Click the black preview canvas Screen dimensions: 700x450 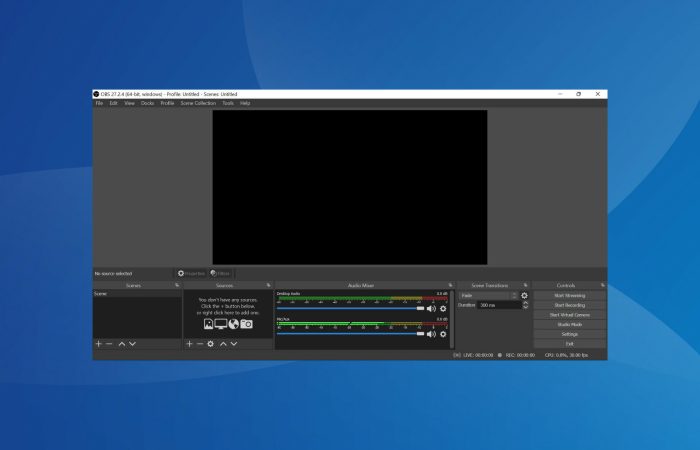(x=350, y=188)
